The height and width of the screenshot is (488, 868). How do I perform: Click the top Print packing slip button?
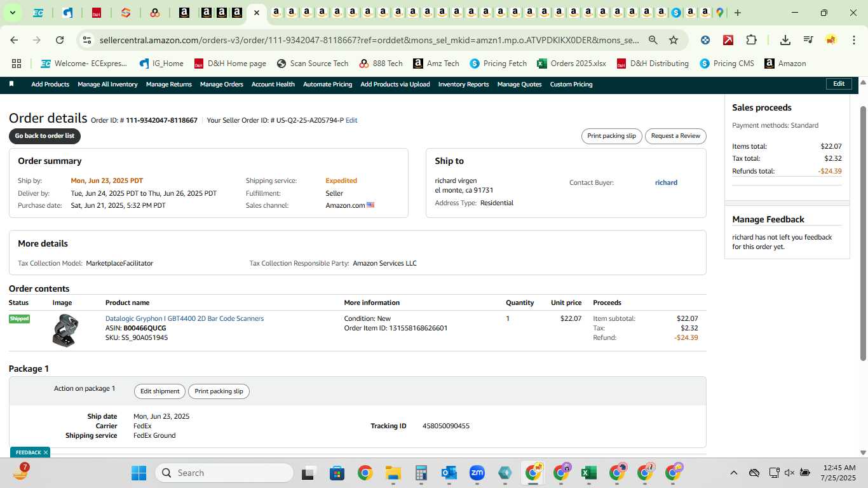611,136
